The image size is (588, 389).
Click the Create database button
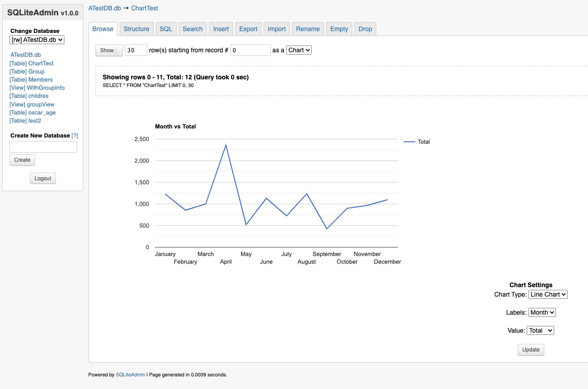[22, 160]
